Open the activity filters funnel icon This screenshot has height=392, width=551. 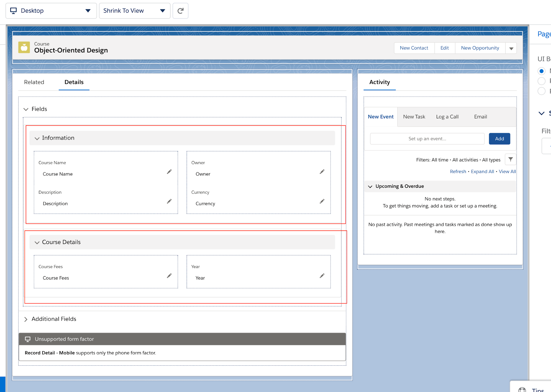pos(510,159)
